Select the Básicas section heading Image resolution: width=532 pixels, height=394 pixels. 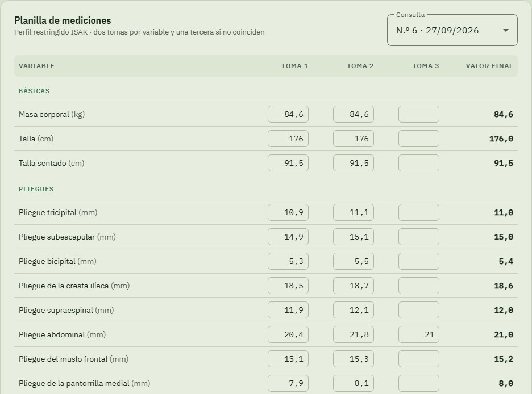[34, 91]
